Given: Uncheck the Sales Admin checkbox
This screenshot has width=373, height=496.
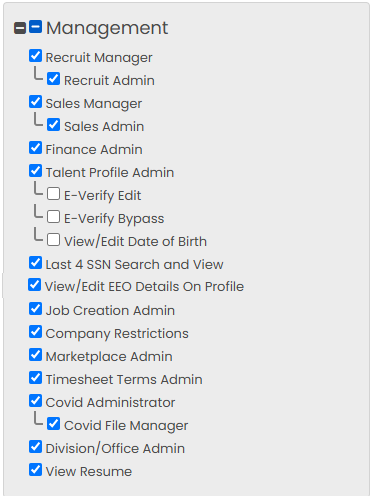Looking at the screenshot, I should click(54, 125).
